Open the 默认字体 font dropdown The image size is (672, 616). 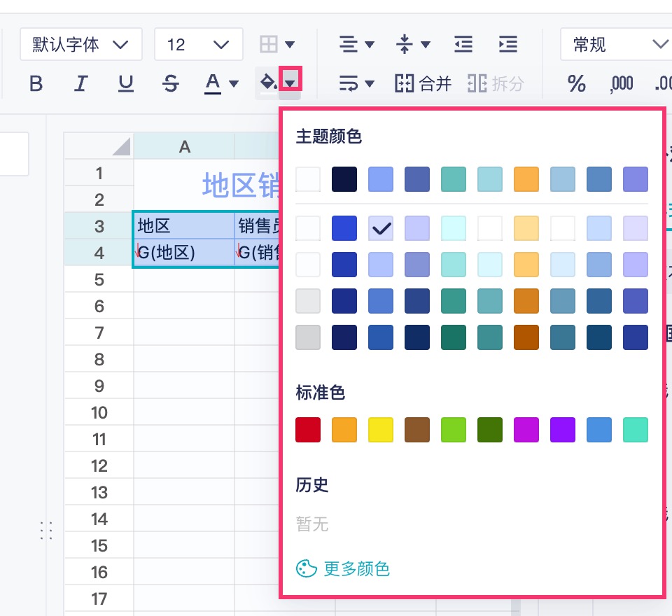click(x=81, y=44)
